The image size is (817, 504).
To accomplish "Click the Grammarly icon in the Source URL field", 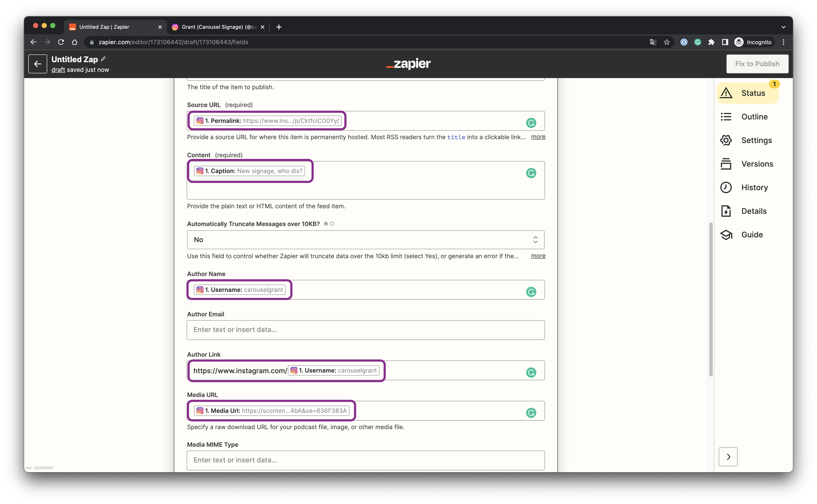I will pyautogui.click(x=531, y=123).
